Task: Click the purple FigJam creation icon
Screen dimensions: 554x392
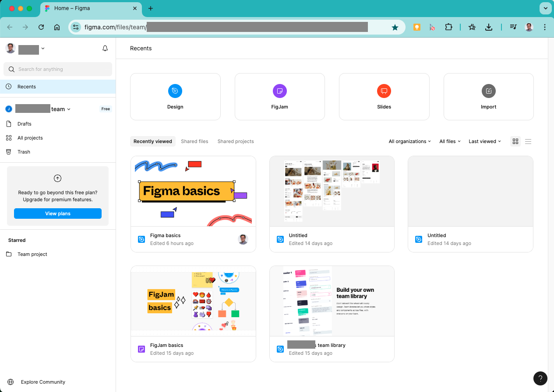Action: tap(280, 91)
